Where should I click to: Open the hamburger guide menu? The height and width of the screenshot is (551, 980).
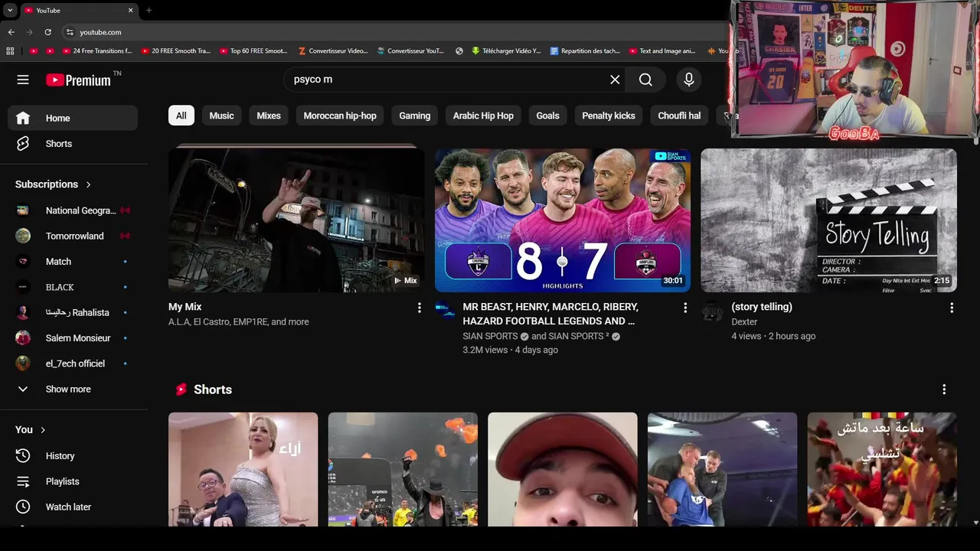(23, 80)
